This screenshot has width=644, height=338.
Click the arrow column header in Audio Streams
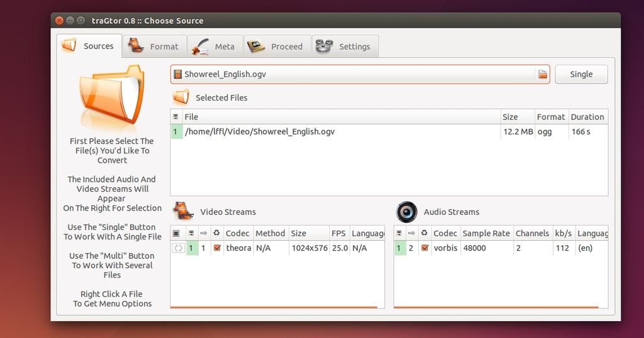point(411,233)
